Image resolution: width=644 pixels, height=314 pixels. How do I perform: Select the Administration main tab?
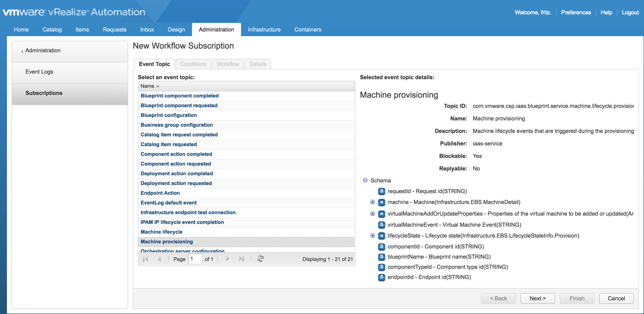[x=217, y=29]
